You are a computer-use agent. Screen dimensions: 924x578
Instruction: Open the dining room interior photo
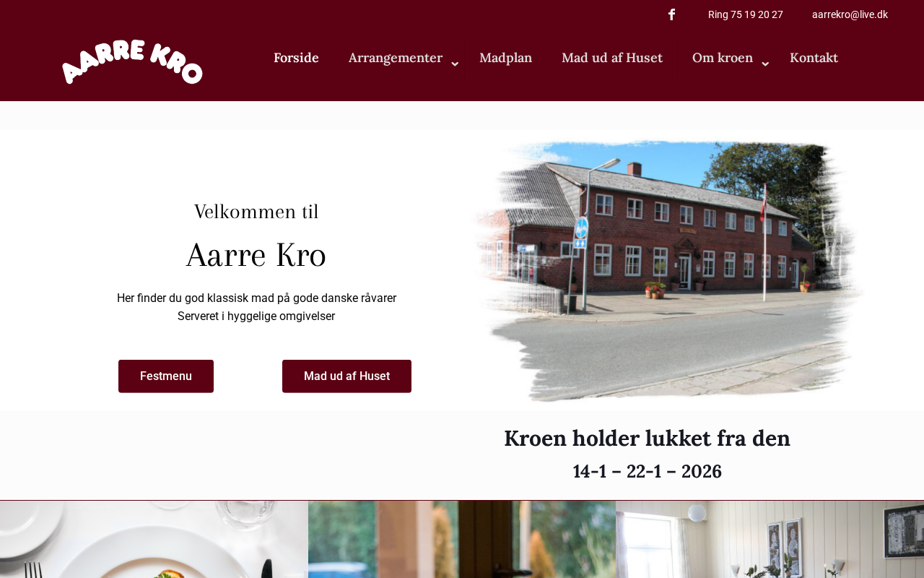click(x=770, y=539)
